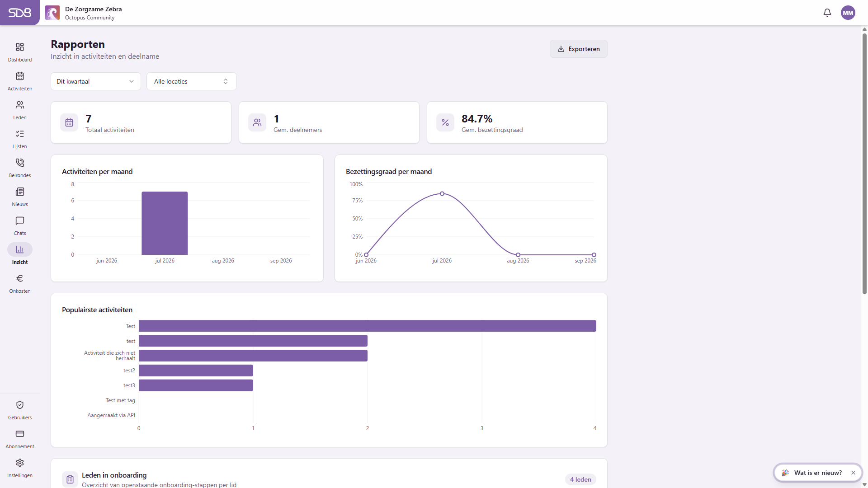The height and width of the screenshot is (488, 868).
Task: Open the Leden members icon
Action: 20,105
